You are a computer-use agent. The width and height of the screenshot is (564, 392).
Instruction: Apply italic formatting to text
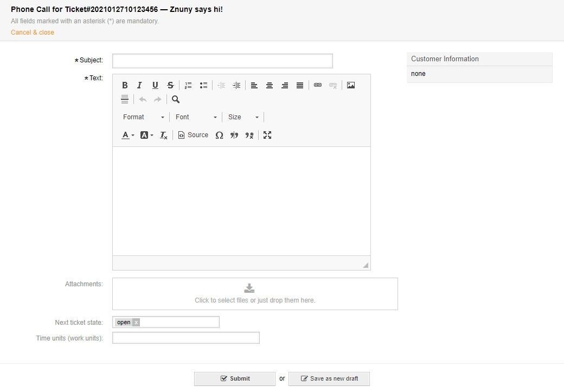tap(139, 85)
